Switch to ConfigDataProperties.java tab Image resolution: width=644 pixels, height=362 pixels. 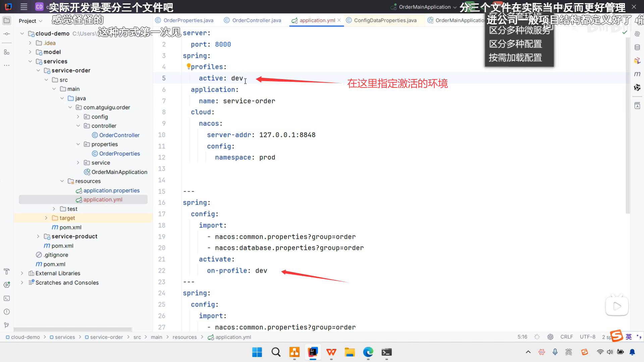[385, 20]
